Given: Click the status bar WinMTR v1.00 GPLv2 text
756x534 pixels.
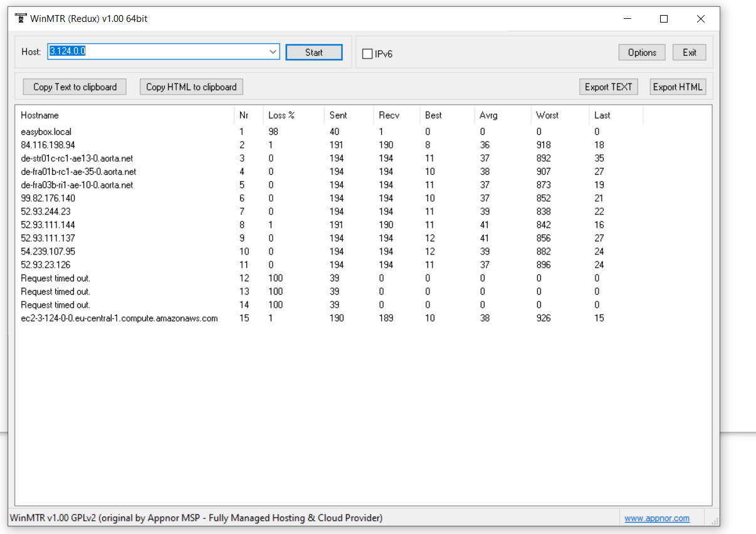Looking at the screenshot, I should pyautogui.click(x=196, y=518).
